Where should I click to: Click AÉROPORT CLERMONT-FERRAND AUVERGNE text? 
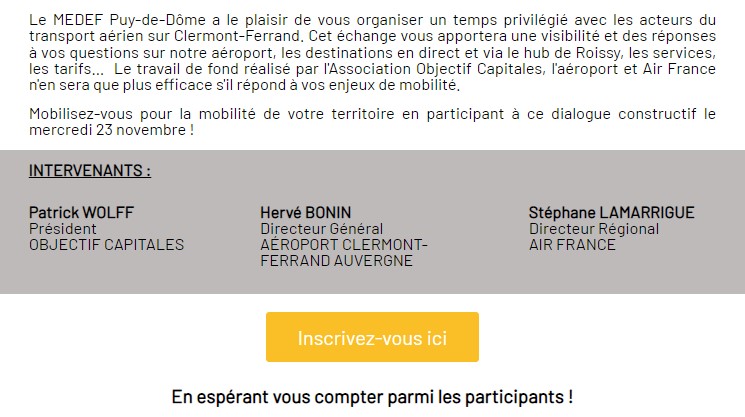344,253
